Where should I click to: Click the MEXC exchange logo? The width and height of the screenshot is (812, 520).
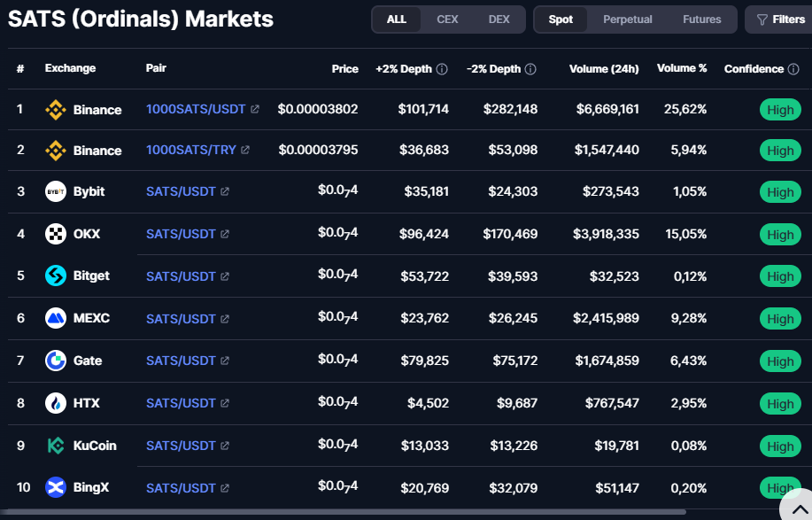coord(56,318)
